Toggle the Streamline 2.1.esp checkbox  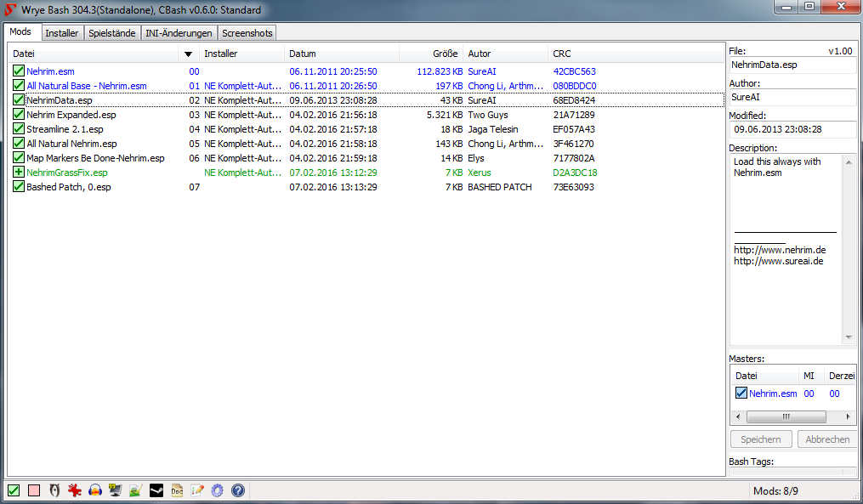coord(19,129)
